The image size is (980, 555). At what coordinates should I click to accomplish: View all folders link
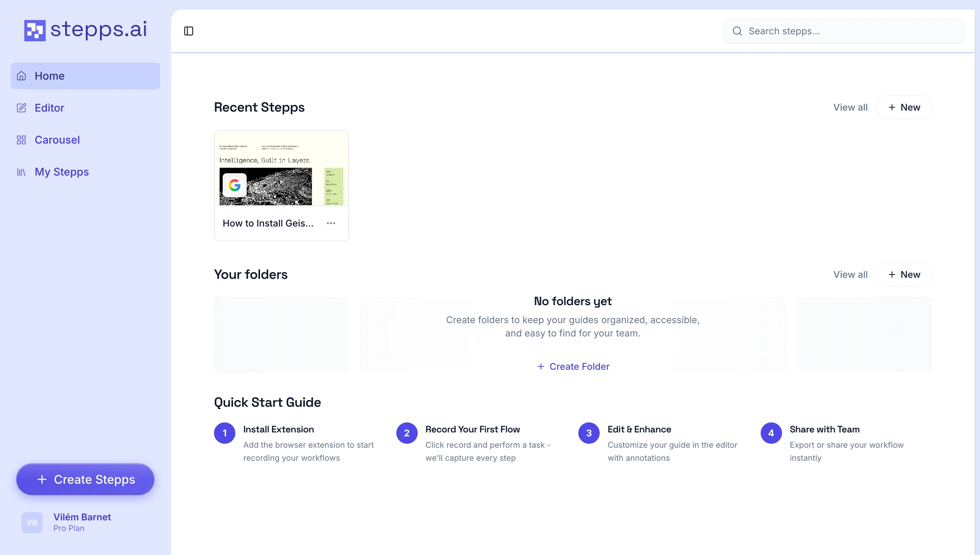[x=850, y=275]
